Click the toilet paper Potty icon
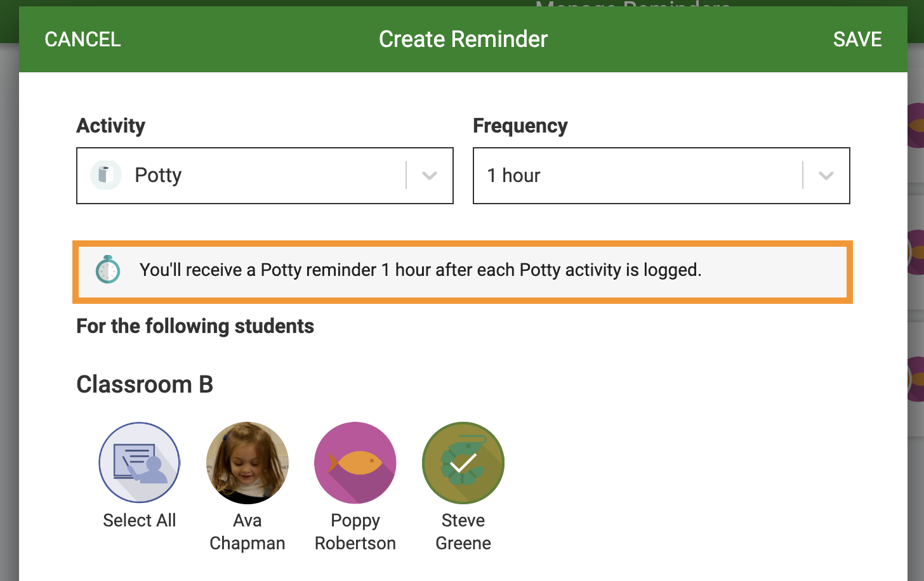The image size is (924, 581). [106, 175]
